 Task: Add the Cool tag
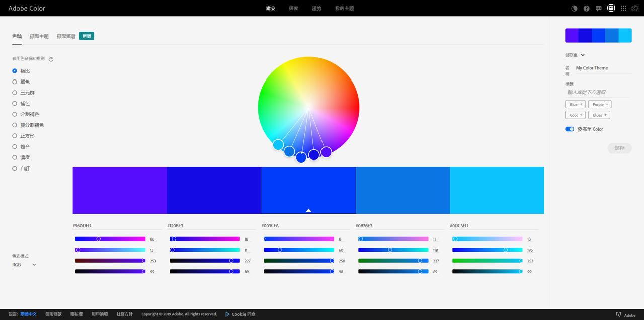coord(575,115)
